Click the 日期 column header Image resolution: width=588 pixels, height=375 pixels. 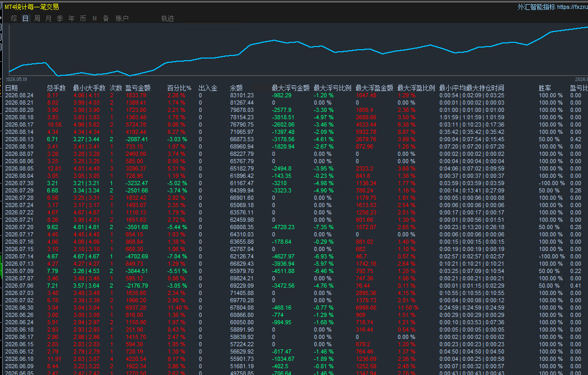[x=12, y=88]
